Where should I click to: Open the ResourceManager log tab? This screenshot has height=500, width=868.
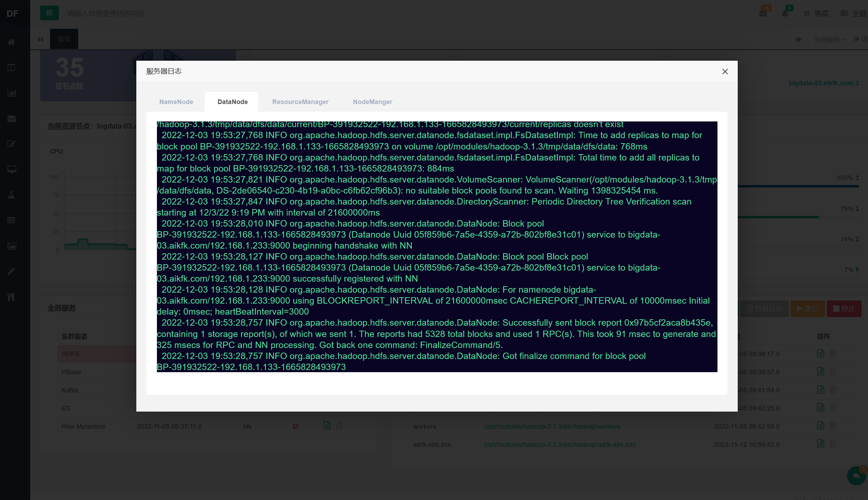pos(300,102)
